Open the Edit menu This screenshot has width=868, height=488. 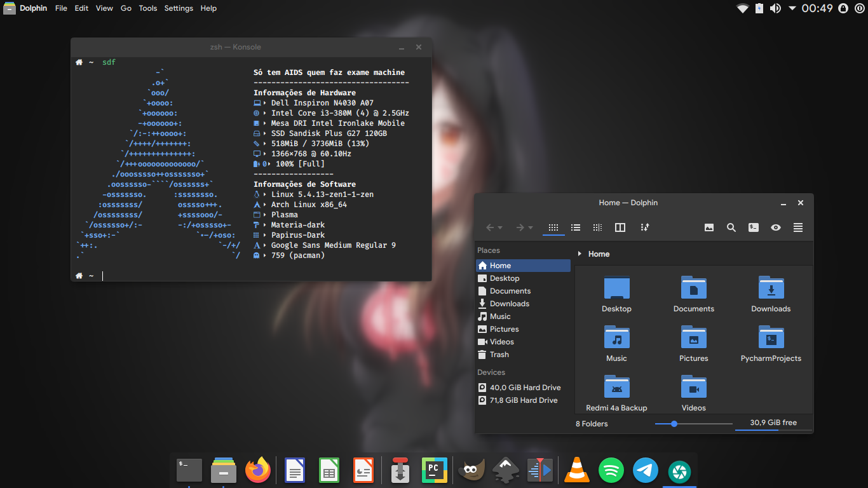click(x=81, y=8)
